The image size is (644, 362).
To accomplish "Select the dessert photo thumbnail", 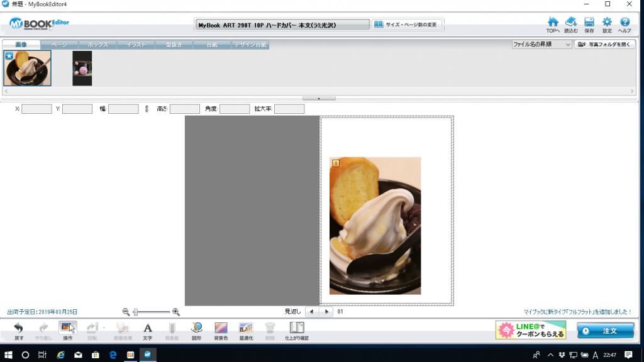I will click(27, 69).
